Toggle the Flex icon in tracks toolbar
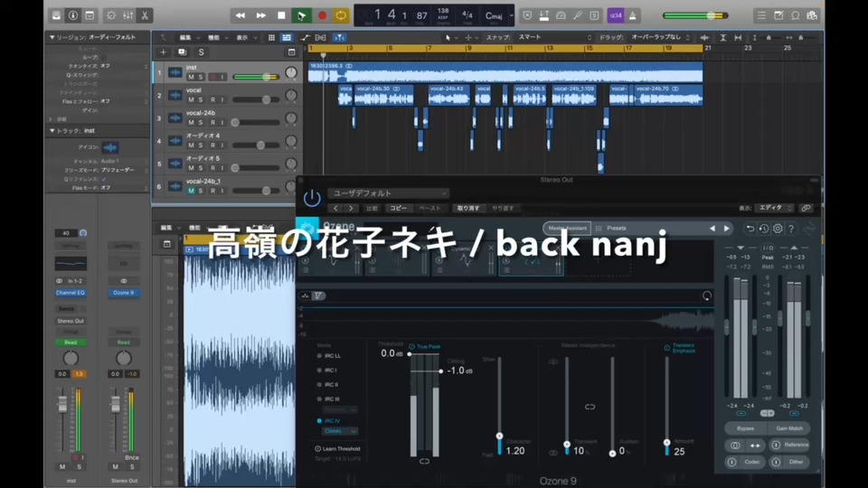The image size is (868, 488). (320, 38)
